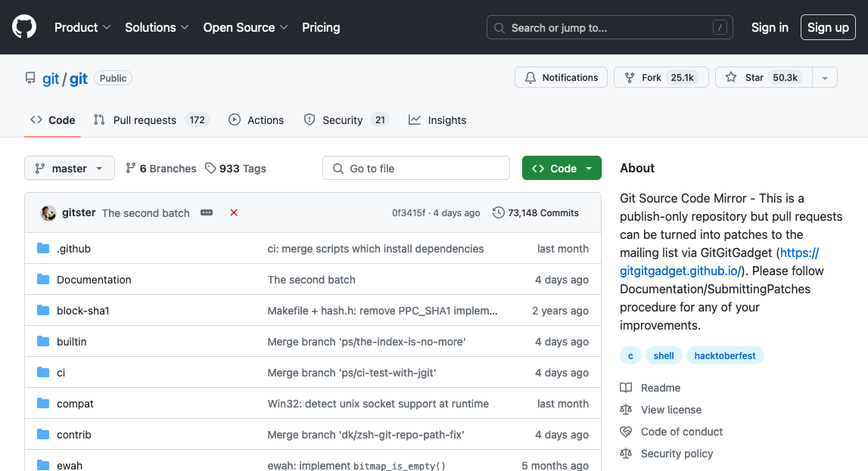
Task: Open the 'shell' topic tag
Action: click(663, 355)
